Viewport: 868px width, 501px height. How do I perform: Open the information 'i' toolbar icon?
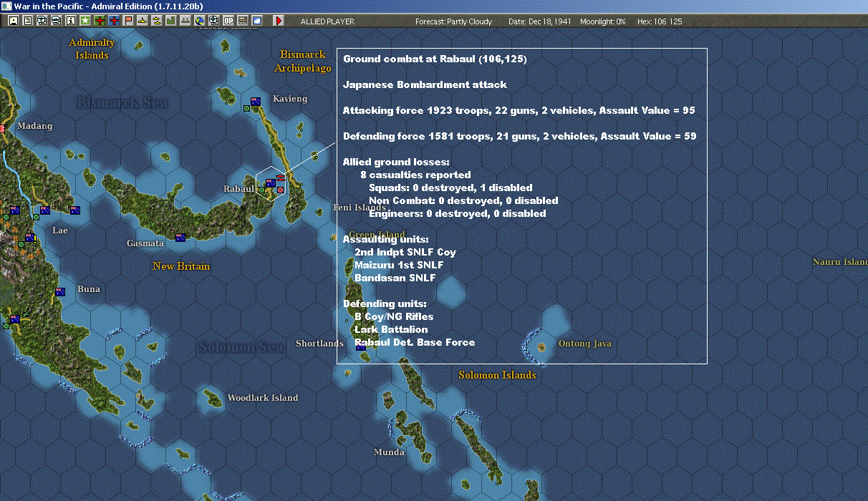[x=70, y=21]
